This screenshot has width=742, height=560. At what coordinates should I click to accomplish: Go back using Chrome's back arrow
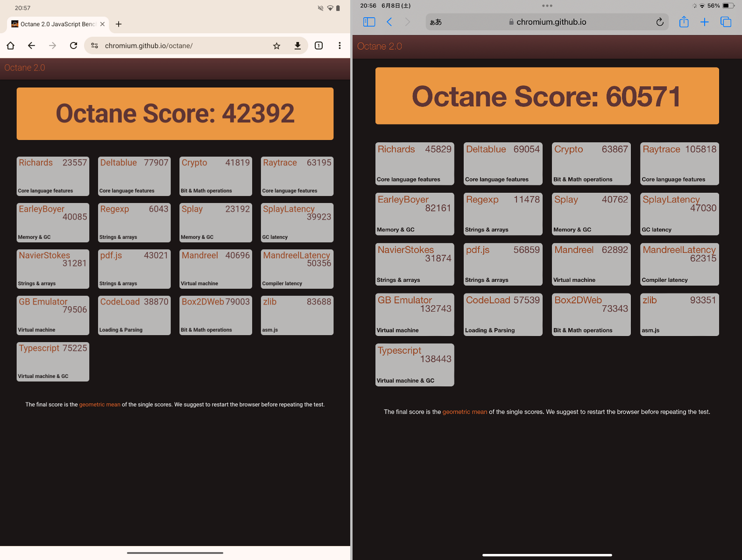point(31,45)
